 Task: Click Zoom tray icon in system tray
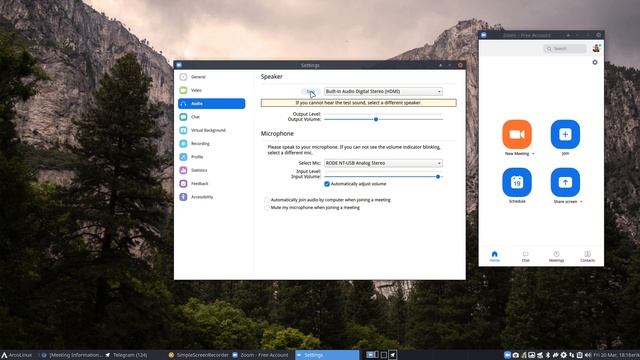[x=507, y=355]
